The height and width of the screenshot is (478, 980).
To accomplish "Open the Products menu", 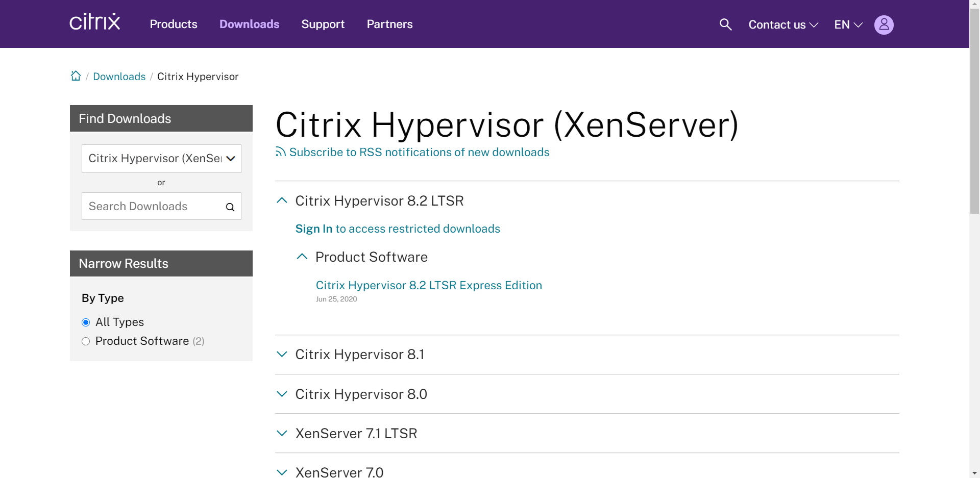I will tap(174, 24).
